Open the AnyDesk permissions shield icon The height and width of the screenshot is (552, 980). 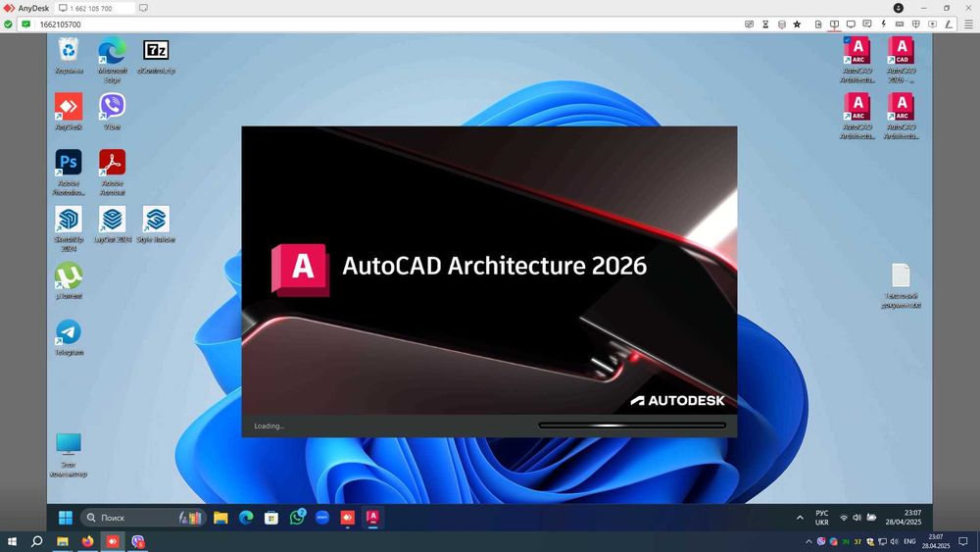(915, 25)
